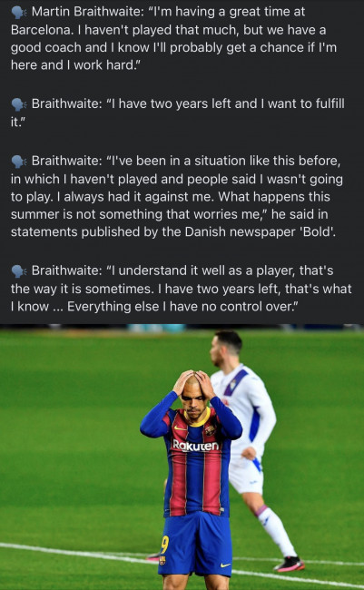Click the yellow Nike swoosh on the shorts
The height and width of the screenshot is (590, 364).
(225, 565)
